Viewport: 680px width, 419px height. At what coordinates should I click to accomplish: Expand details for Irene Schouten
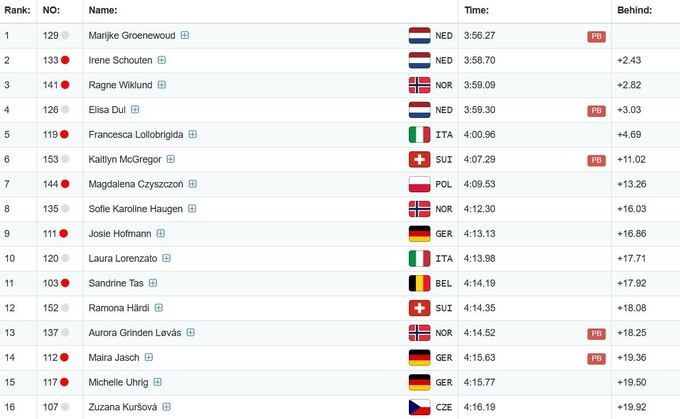[162, 60]
